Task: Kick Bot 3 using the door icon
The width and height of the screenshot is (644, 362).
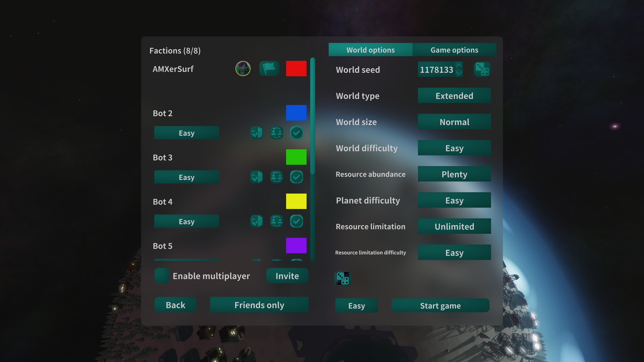Action: (257, 177)
